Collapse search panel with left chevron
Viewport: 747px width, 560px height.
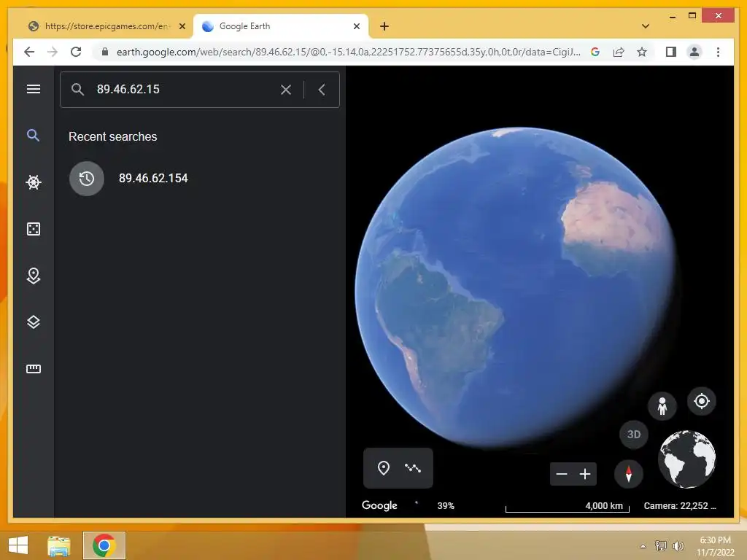coord(322,90)
